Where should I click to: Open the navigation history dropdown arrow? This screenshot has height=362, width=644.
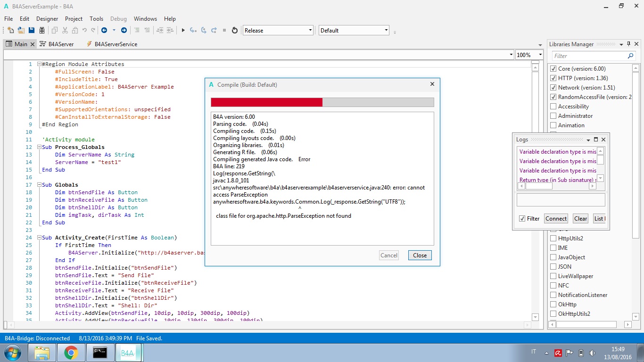pos(114,30)
